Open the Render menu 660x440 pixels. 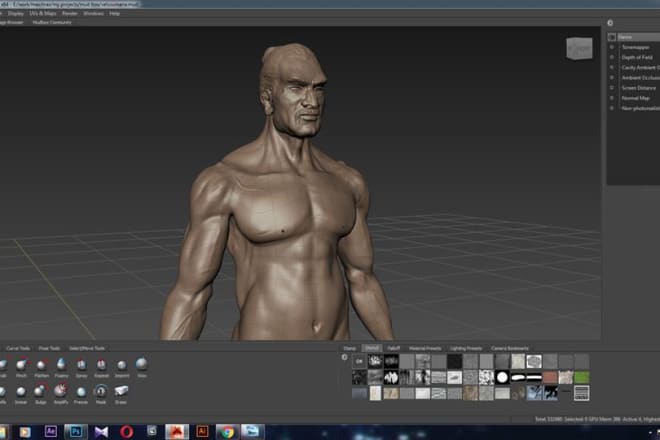coord(70,13)
